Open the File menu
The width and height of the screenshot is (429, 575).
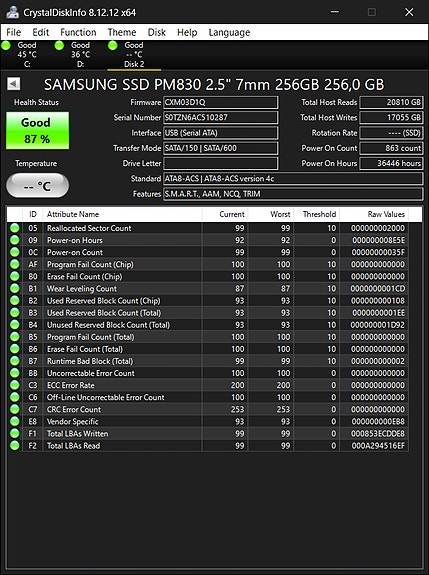point(14,32)
